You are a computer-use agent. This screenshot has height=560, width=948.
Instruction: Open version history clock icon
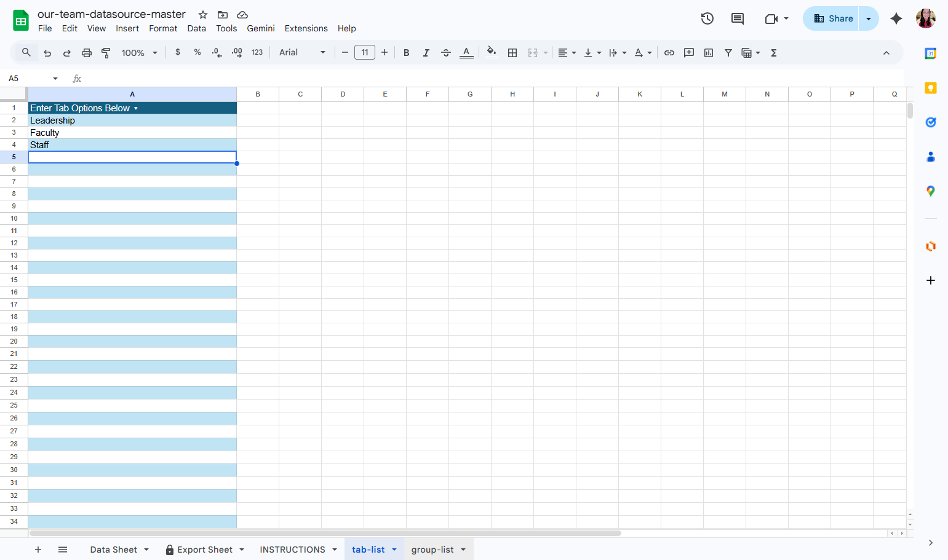(707, 18)
